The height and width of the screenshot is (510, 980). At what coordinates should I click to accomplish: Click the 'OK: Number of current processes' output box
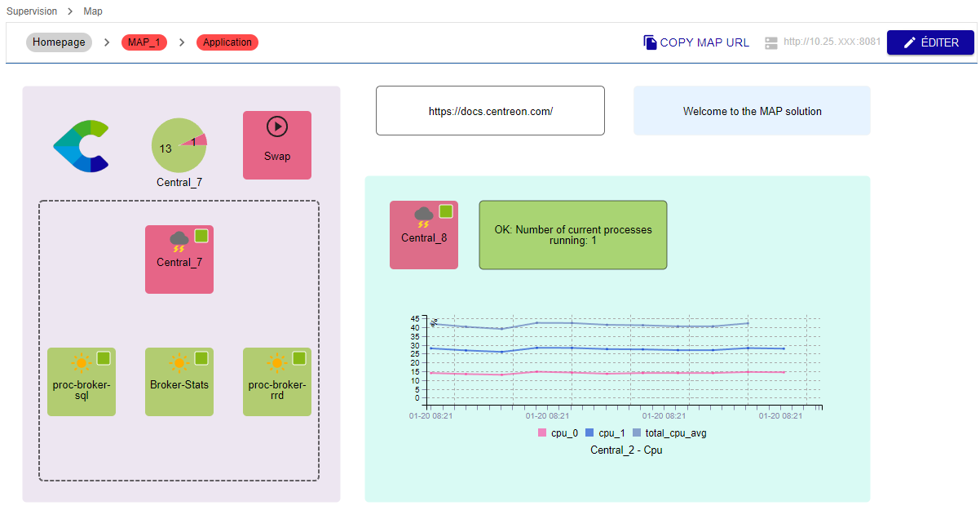pos(572,235)
